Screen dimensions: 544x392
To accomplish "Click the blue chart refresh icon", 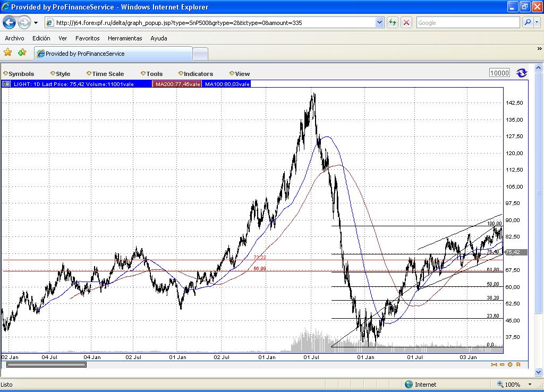I will point(522,73).
